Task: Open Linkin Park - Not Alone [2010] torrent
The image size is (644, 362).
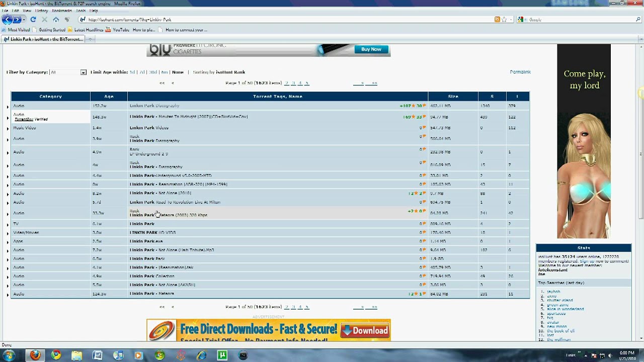Action: tap(160, 193)
